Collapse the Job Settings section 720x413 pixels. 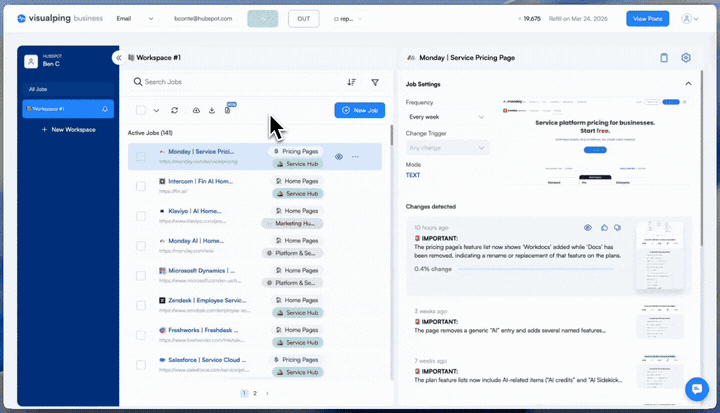[688, 84]
